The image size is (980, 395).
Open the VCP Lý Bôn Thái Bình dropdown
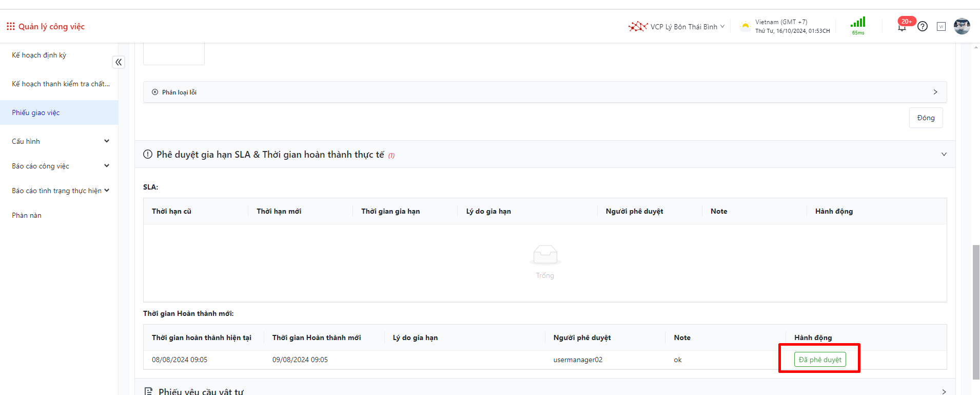(x=677, y=27)
